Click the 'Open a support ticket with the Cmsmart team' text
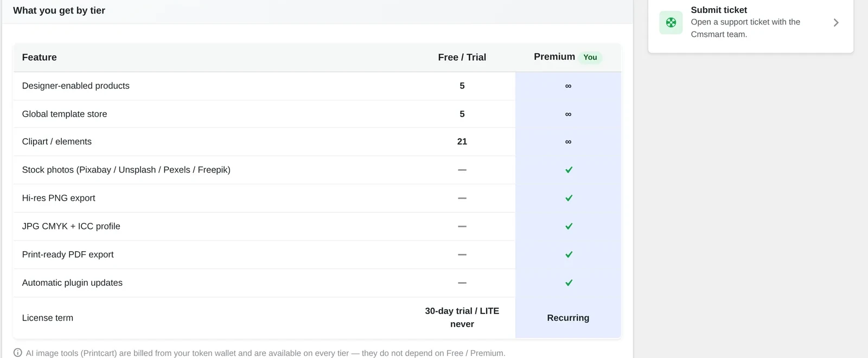The width and height of the screenshot is (868, 358). (x=745, y=28)
